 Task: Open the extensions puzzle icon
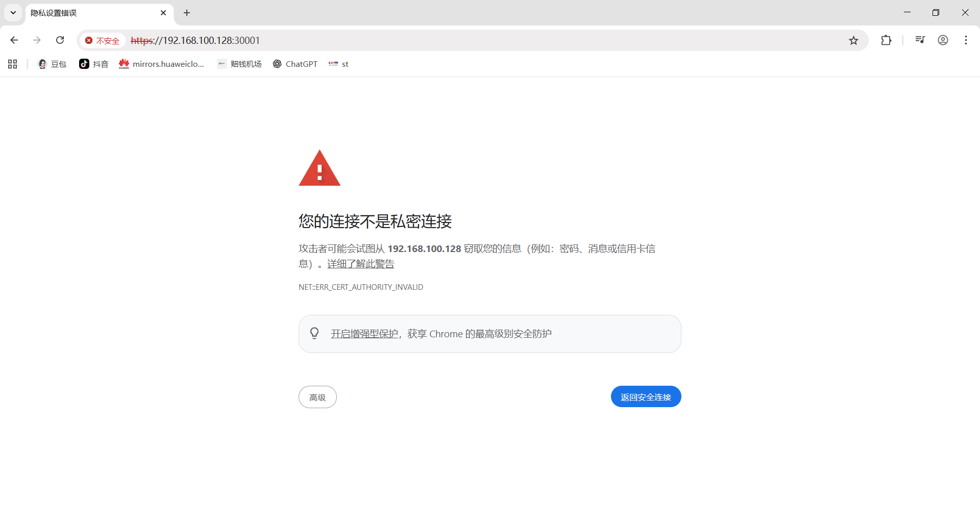pos(887,40)
